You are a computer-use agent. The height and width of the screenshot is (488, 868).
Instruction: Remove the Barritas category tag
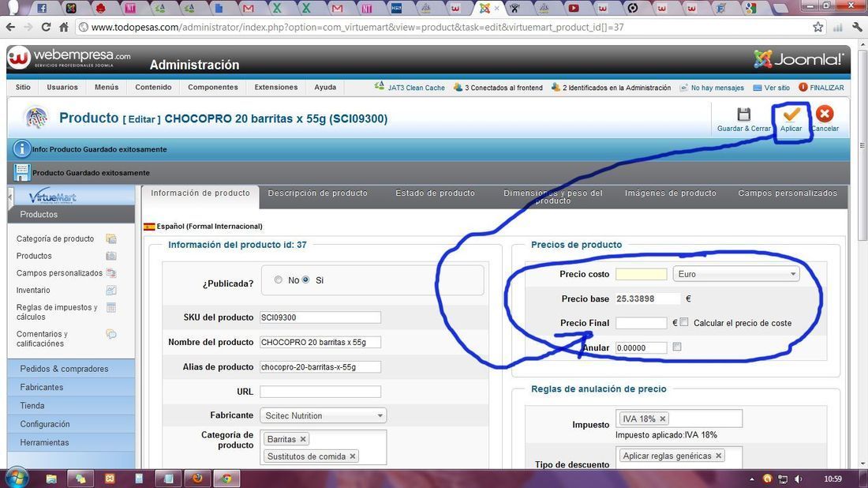[303, 439]
